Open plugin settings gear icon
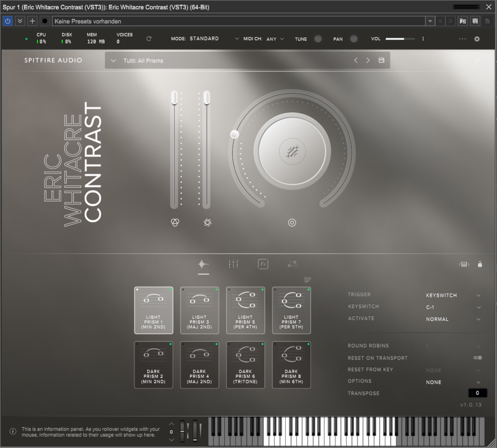Screen dimensions: 497x448 [x=477, y=39]
